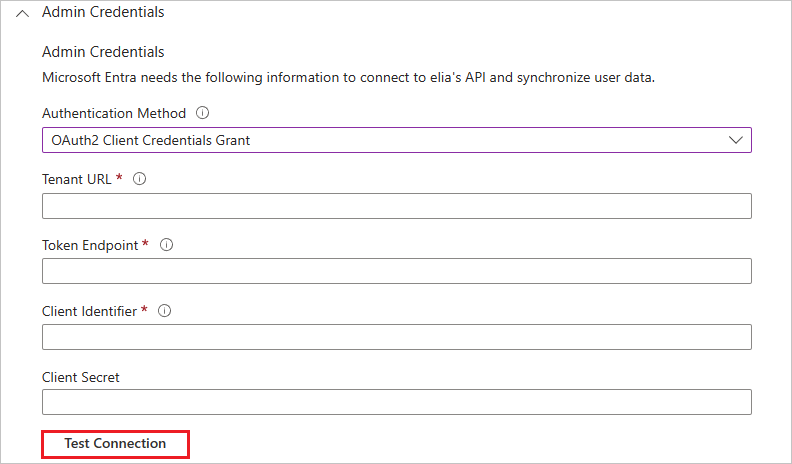Show info tooltip for Authentication Method
Screen dimensions: 792x464
click(203, 113)
